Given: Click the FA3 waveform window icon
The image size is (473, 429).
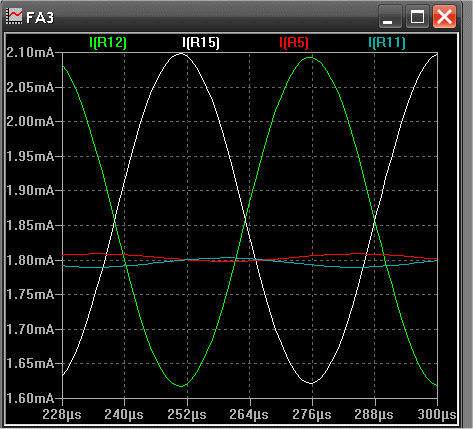Looking at the screenshot, I should [15, 16].
